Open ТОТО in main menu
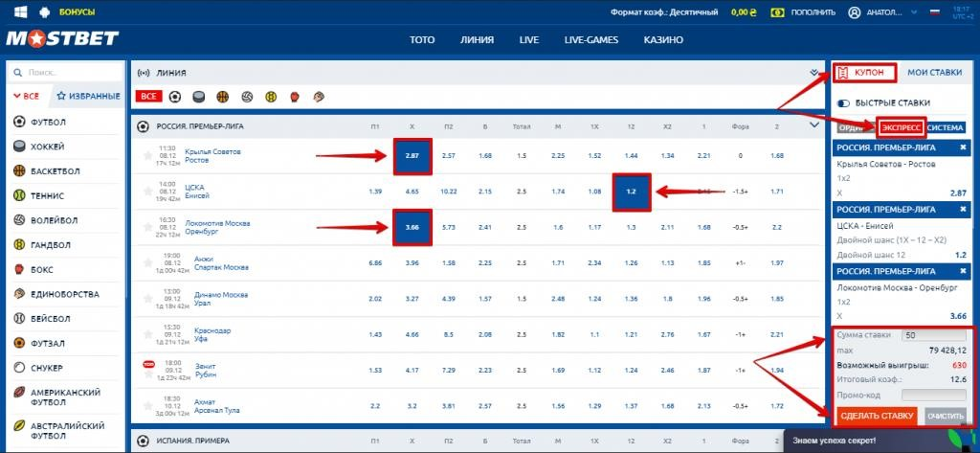The height and width of the screenshot is (453, 980). click(422, 39)
